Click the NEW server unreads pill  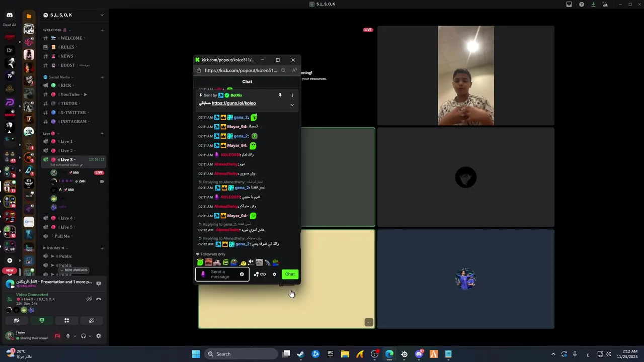(10, 270)
